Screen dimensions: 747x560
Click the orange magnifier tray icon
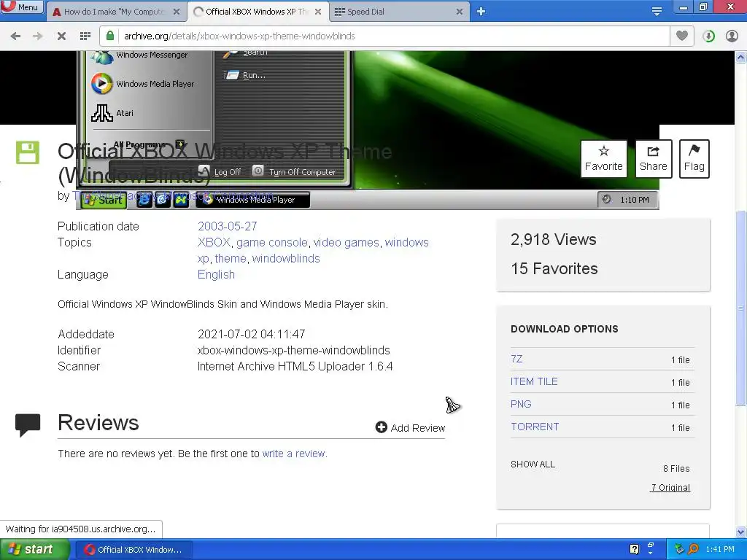[x=694, y=549]
